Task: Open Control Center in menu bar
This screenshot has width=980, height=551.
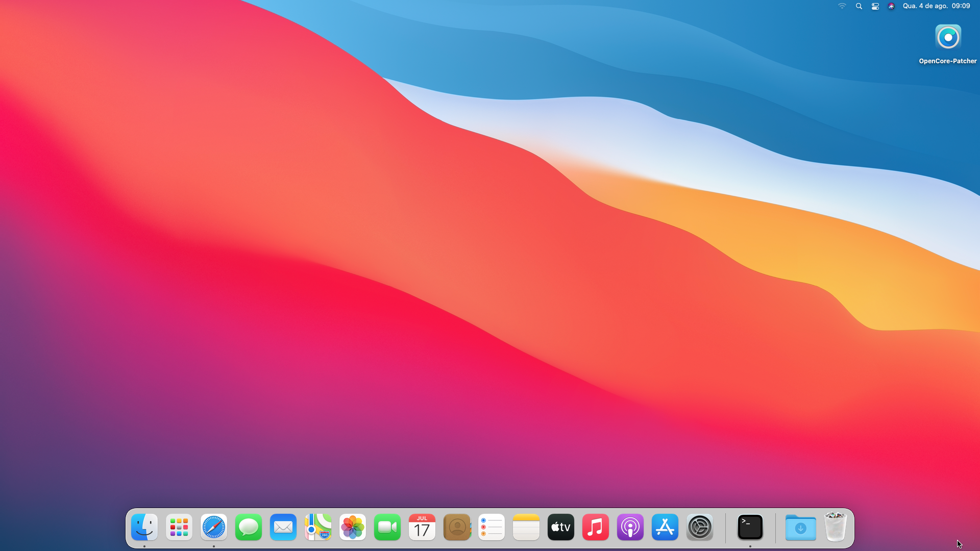Action: coord(875,6)
